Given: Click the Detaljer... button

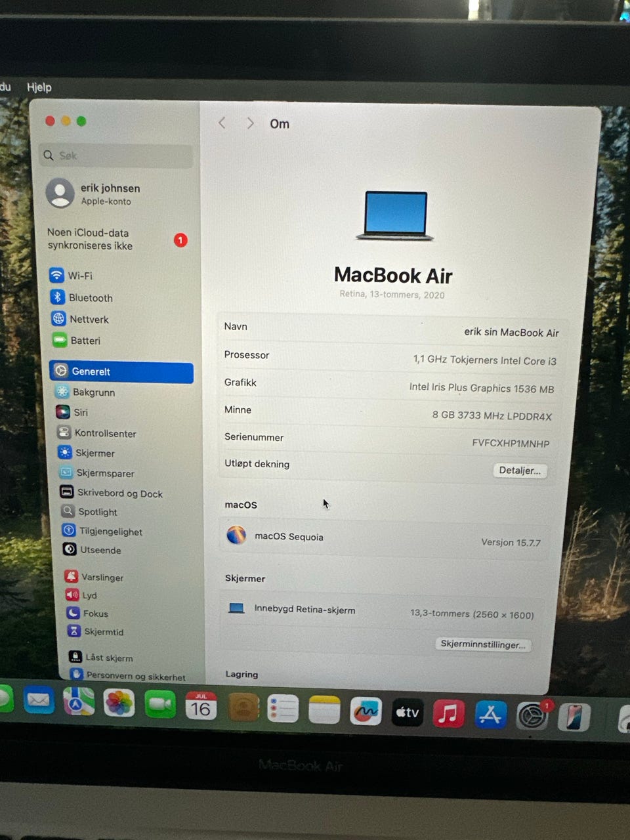Looking at the screenshot, I should tap(520, 471).
